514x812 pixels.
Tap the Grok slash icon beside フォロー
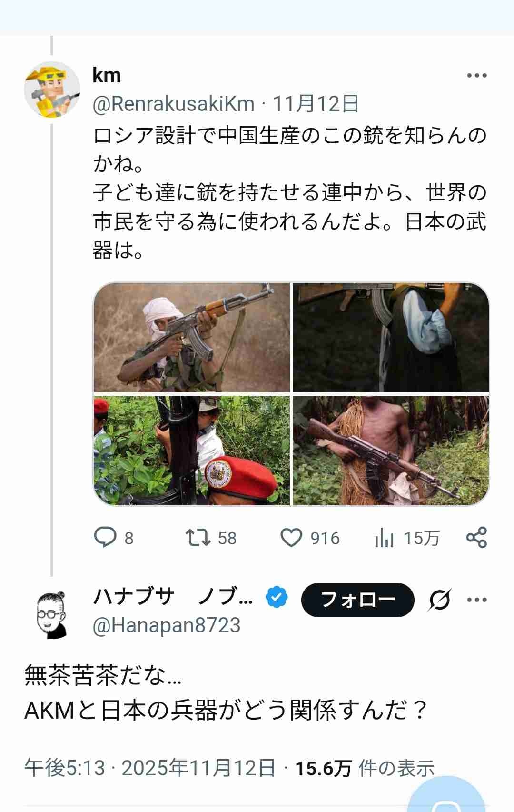(x=439, y=600)
